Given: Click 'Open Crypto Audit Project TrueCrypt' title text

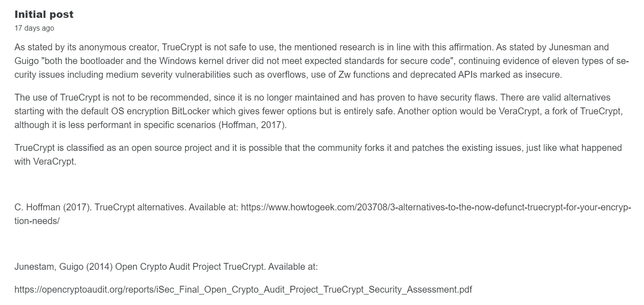Looking at the screenshot, I should pos(190,267).
